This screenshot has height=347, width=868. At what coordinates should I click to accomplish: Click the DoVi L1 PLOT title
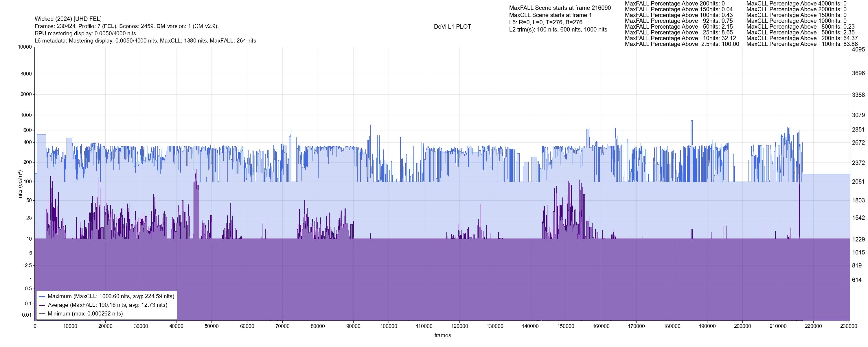pyautogui.click(x=452, y=27)
